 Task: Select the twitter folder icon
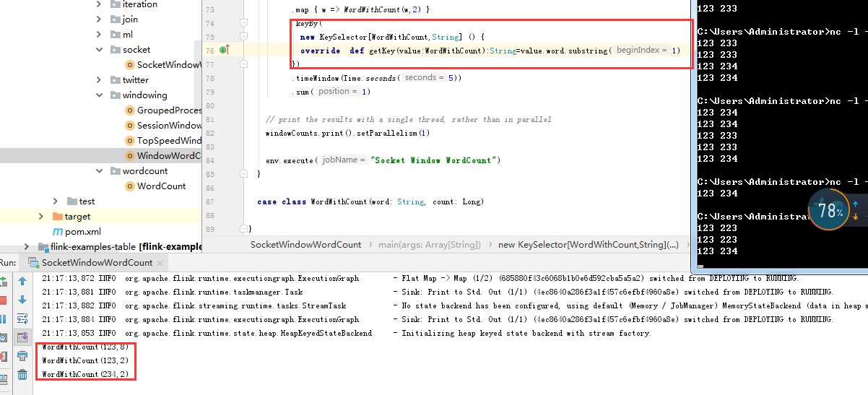pyautogui.click(x=116, y=80)
